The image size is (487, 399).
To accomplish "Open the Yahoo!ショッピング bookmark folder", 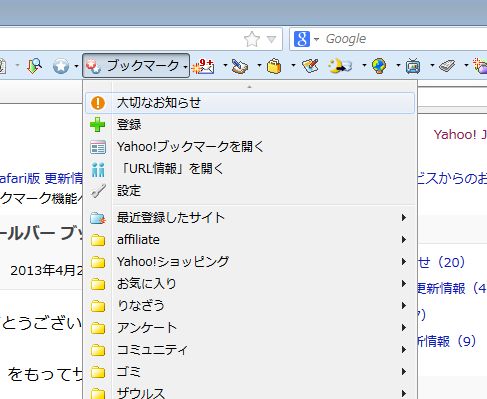I will coord(250,262).
